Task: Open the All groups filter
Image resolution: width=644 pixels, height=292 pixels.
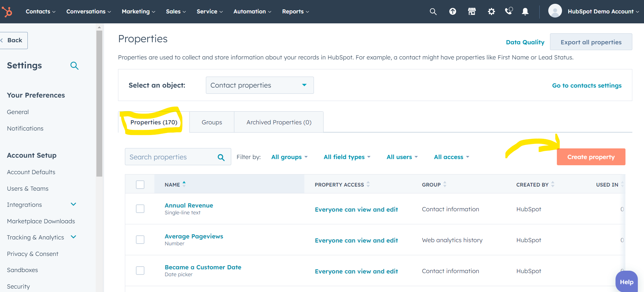Action: (289, 157)
